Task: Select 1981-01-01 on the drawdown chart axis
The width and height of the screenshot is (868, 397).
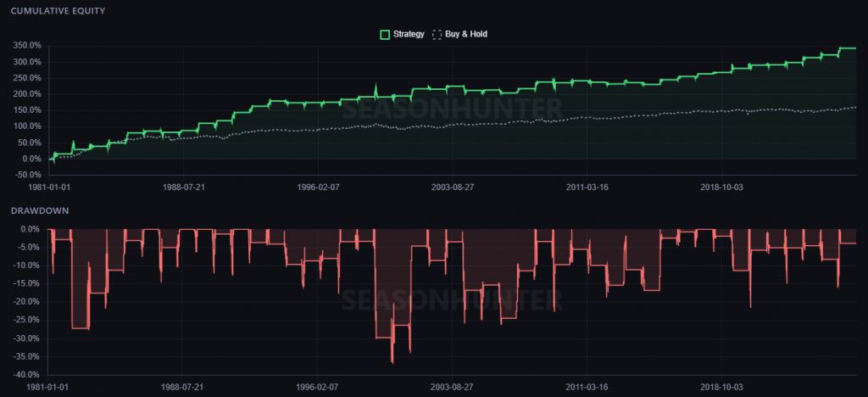Action: pyautogui.click(x=48, y=386)
